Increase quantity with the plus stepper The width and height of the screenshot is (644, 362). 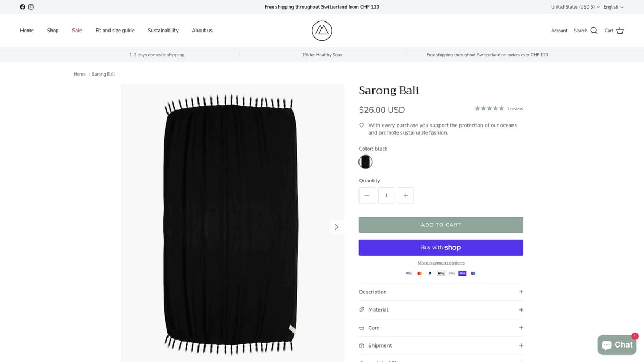[405, 195]
